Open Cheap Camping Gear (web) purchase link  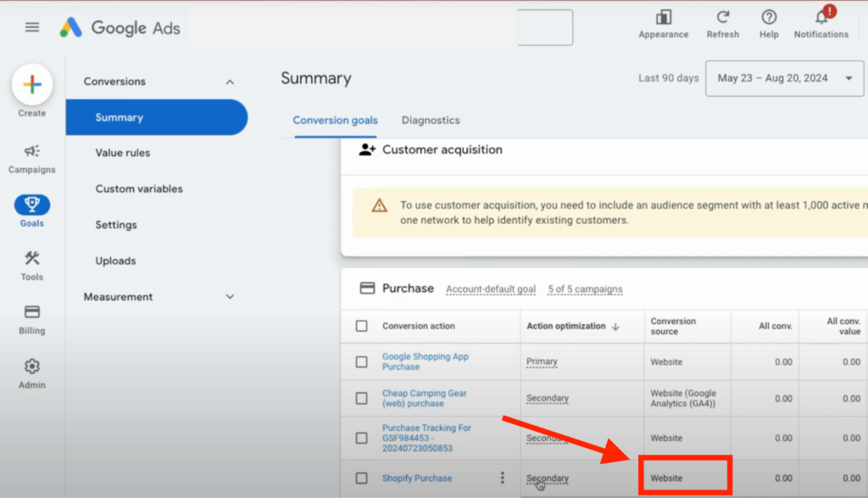[x=424, y=398]
